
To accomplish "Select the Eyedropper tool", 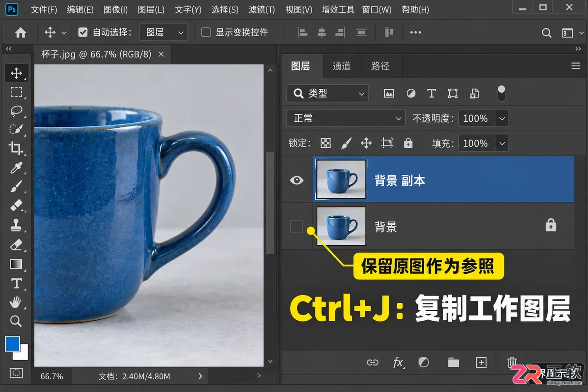I will [17, 167].
